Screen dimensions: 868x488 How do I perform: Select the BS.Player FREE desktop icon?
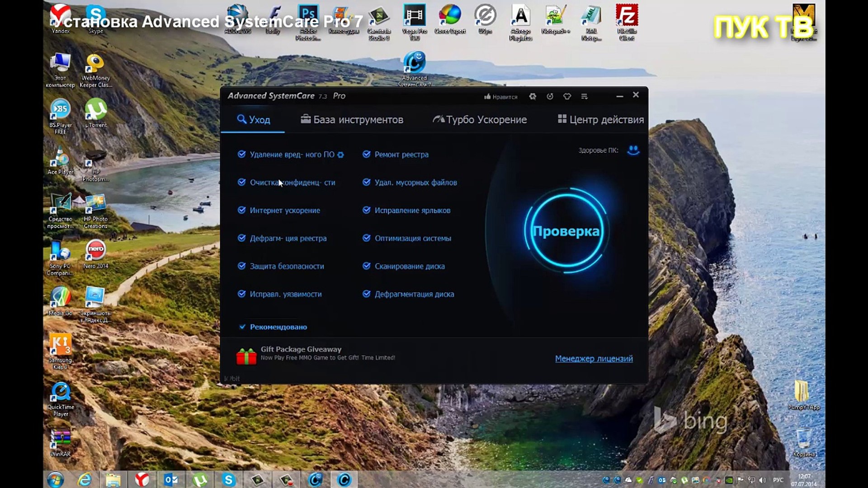pos(61,117)
